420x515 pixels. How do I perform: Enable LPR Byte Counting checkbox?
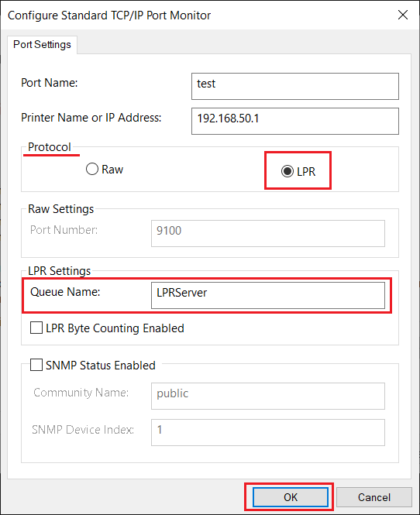[x=36, y=328]
